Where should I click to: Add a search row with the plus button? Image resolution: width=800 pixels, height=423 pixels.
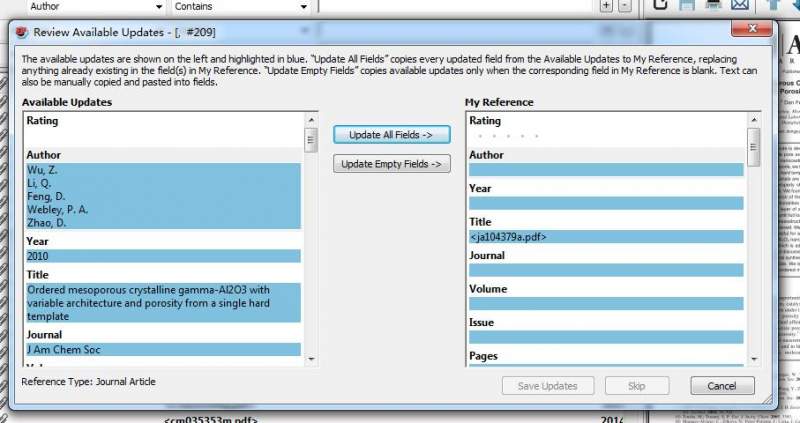click(606, 6)
